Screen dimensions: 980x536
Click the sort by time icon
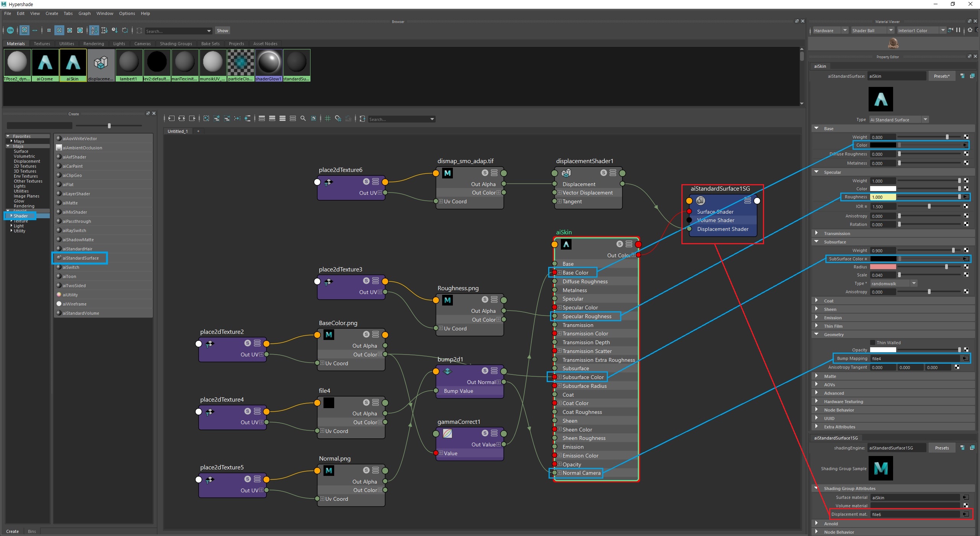tap(114, 30)
